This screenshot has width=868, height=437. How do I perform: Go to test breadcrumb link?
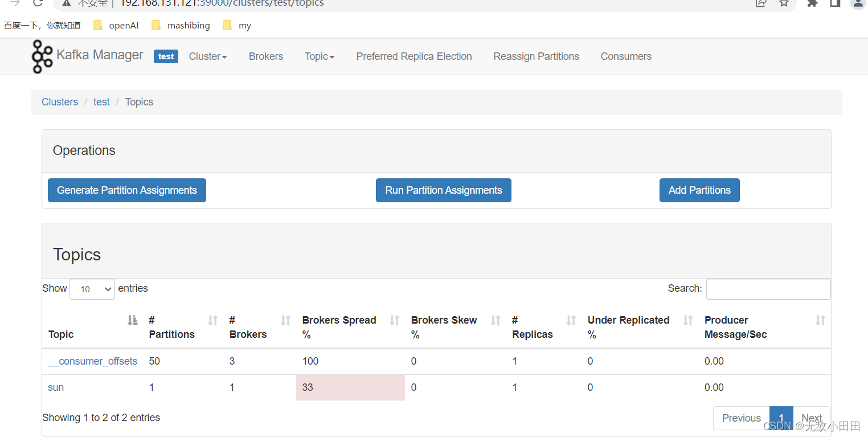101,102
